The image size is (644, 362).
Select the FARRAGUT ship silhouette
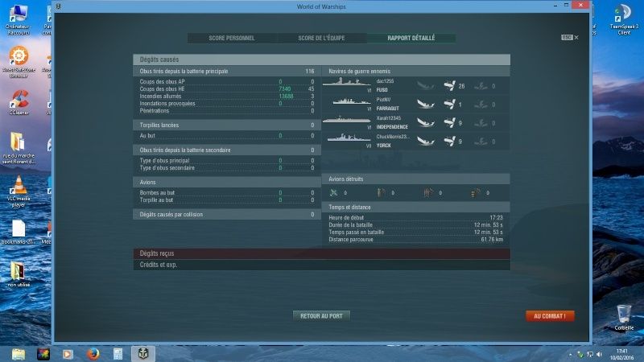coord(351,101)
